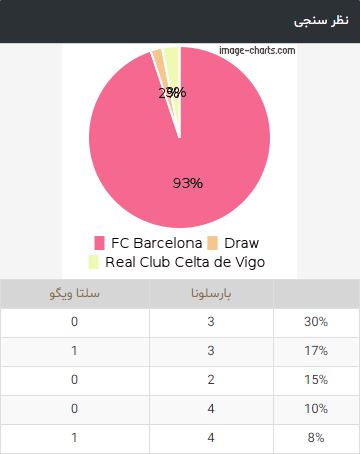This screenshot has width=361, height=454.
Task: Click the yellow Celta de Vigo legend swatch
Action: tap(94, 262)
